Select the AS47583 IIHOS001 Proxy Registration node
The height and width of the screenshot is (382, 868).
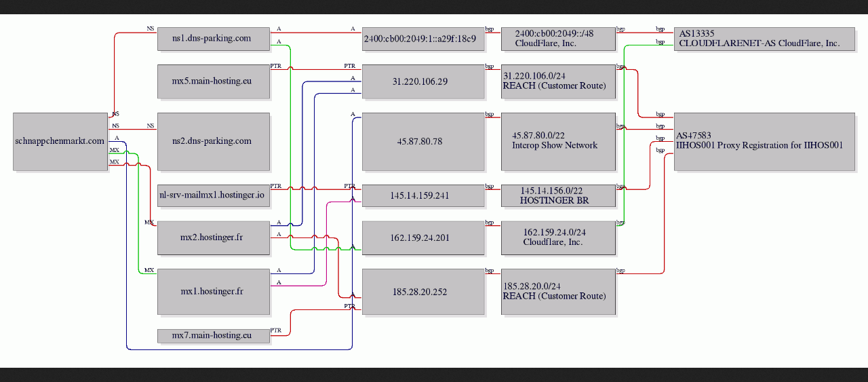click(765, 141)
